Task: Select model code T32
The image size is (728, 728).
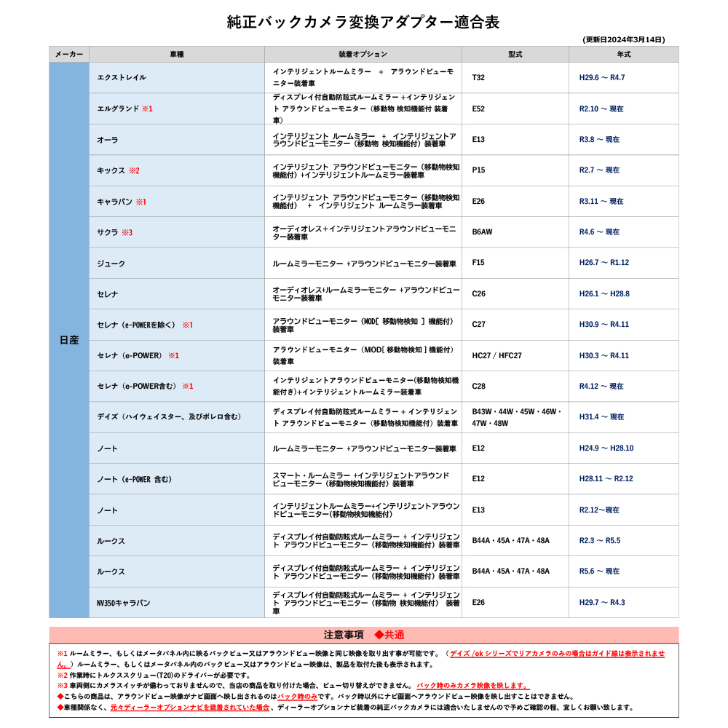Action: (x=478, y=78)
